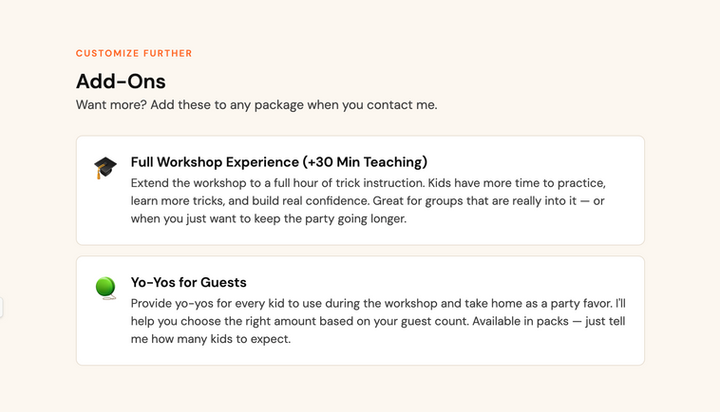Click the 'learn more tricks' description line
Image resolution: width=720 pixels, height=412 pixels.
coord(367,201)
